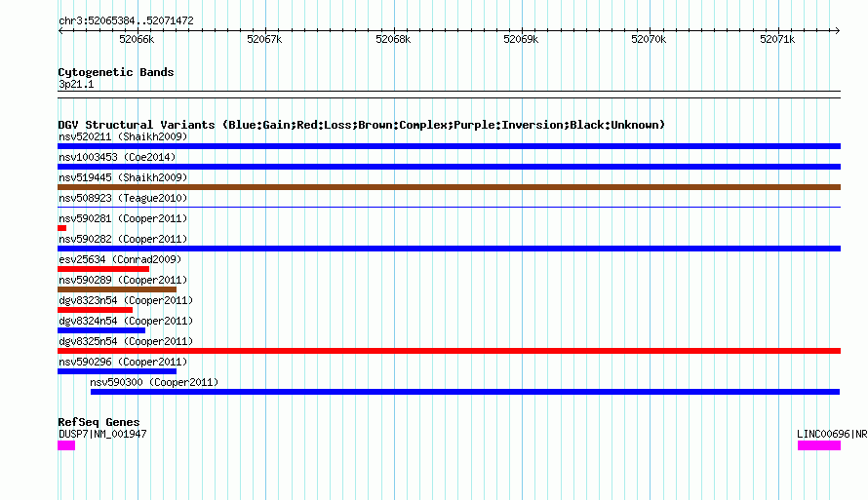868x500 pixels.
Task: Click the nsv520211 (Shaikh2009) variant label
Action: pyautogui.click(x=123, y=136)
